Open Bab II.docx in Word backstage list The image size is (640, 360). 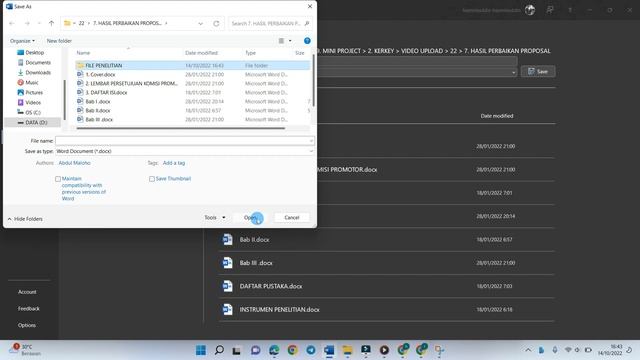tap(387, 240)
